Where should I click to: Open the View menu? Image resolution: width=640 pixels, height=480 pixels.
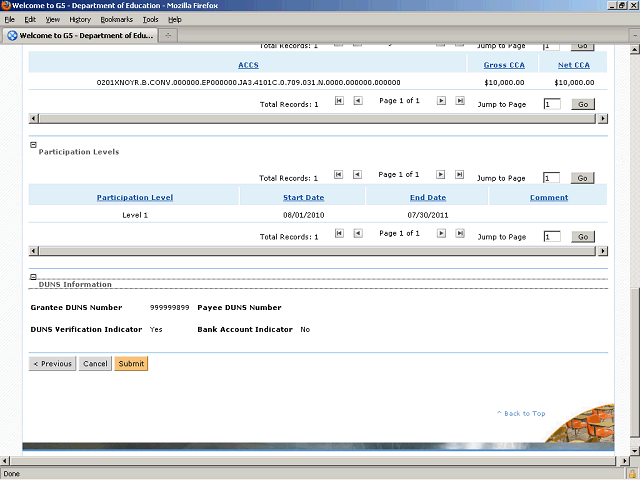[x=52, y=20]
